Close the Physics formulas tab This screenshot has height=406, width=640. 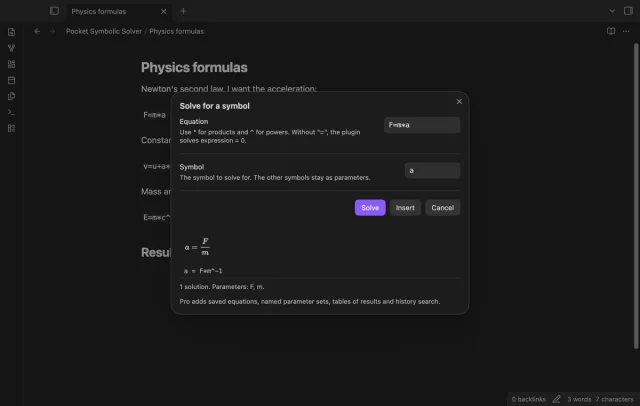[x=163, y=11]
